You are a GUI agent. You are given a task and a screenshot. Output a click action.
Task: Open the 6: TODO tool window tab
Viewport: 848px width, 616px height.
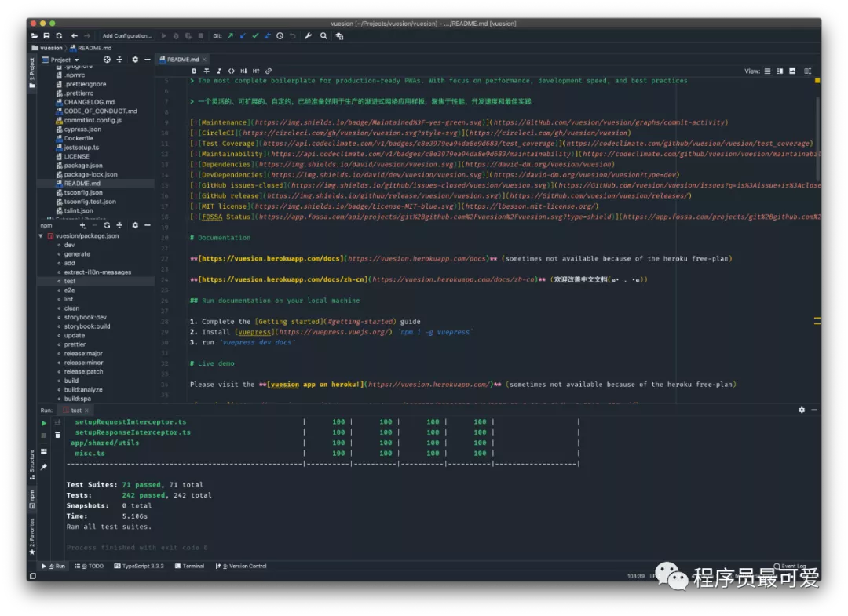click(90, 567)
